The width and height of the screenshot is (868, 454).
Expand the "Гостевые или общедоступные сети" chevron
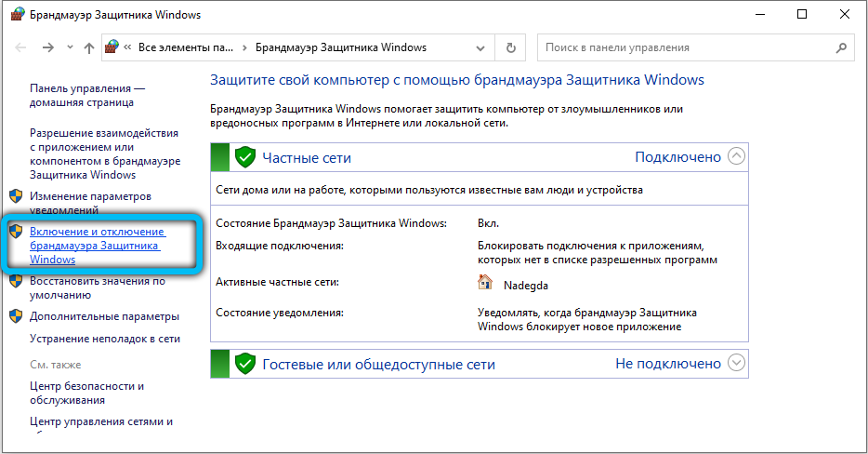coord(736,364)
